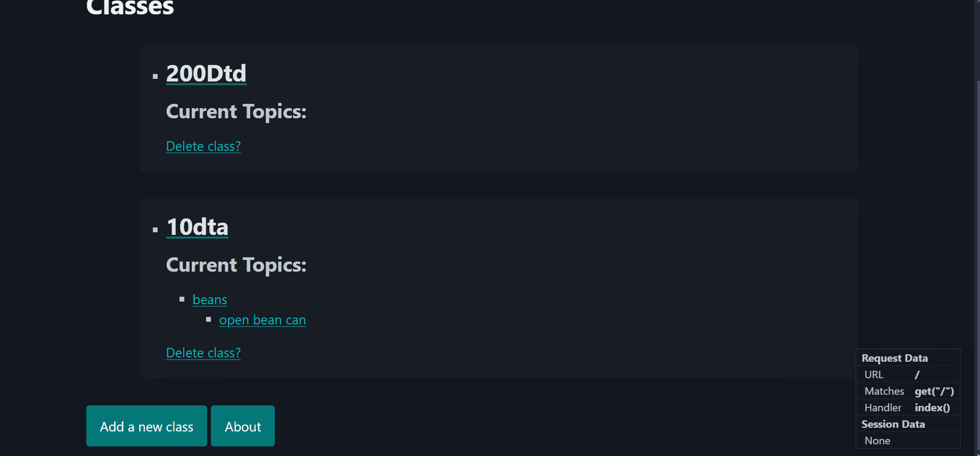
Task: Click the None value under Session Data
Action: click(877, 440)
